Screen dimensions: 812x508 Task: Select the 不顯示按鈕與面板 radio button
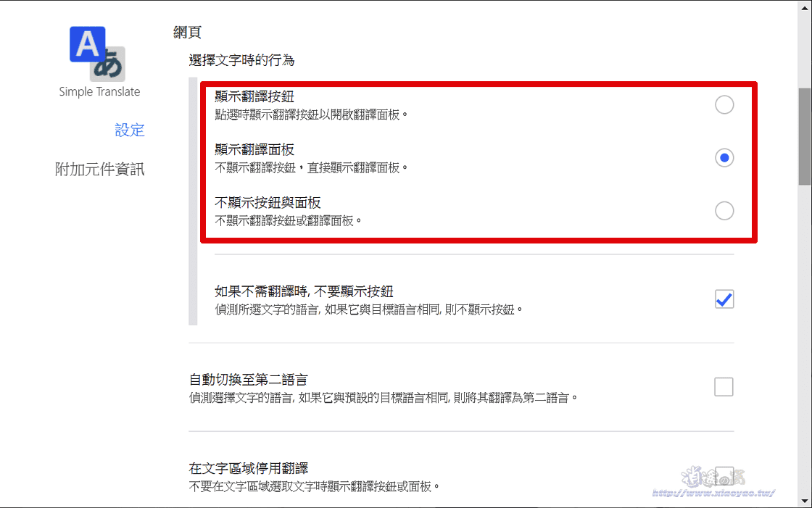click(724, 211)
